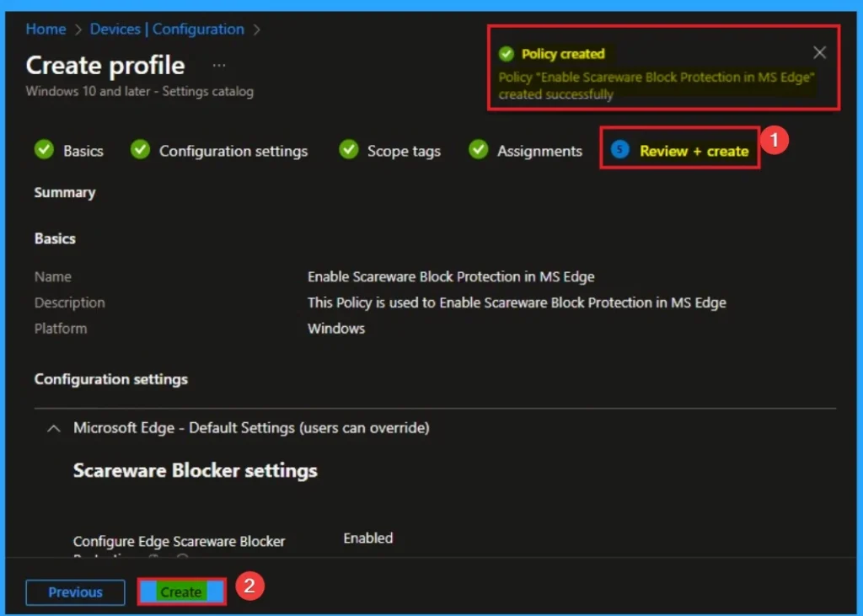The image size is (863, 616).
Task: Click the Configuration settings green check icon
Action: coord(141,149)
